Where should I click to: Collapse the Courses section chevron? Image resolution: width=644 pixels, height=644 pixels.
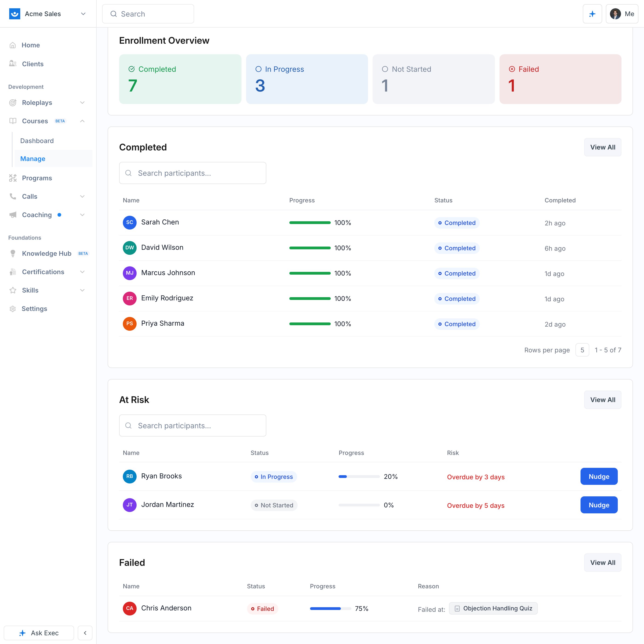coord(82,121)
